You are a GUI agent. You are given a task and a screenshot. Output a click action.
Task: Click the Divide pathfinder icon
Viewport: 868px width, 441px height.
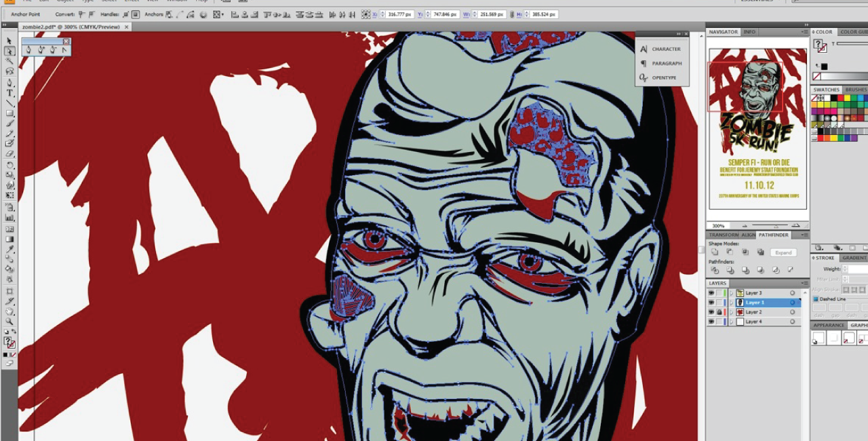coord(715,270)
